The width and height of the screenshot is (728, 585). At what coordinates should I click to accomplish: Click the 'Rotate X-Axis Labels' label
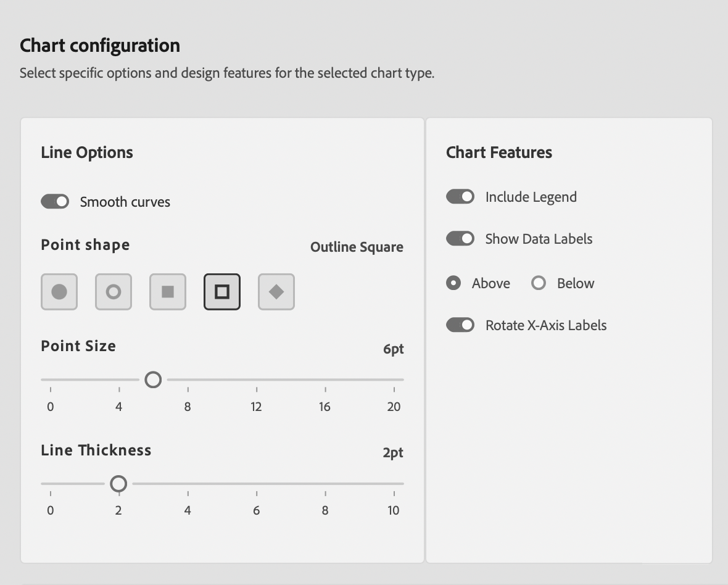pyautogui.click(x=546, y=325)
